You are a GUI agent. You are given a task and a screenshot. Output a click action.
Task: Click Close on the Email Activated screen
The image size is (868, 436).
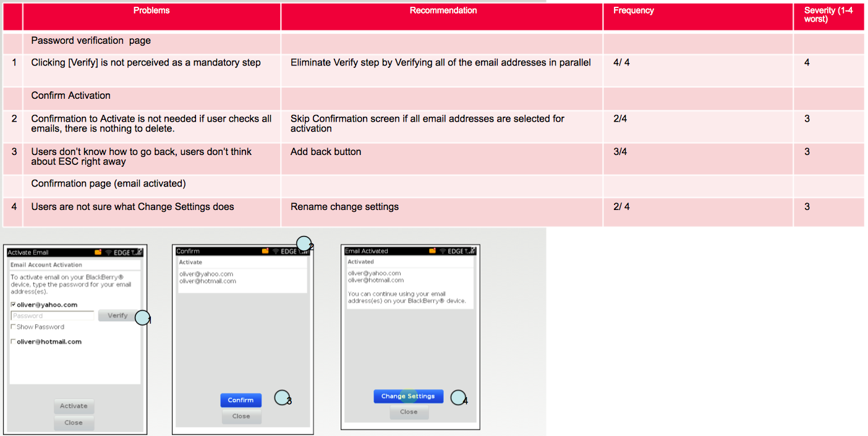409,412
